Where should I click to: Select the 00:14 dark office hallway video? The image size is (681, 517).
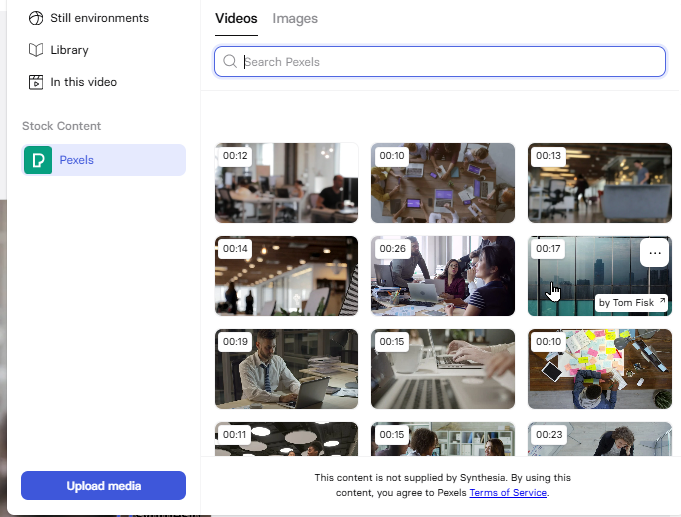(x=286, y=277)
